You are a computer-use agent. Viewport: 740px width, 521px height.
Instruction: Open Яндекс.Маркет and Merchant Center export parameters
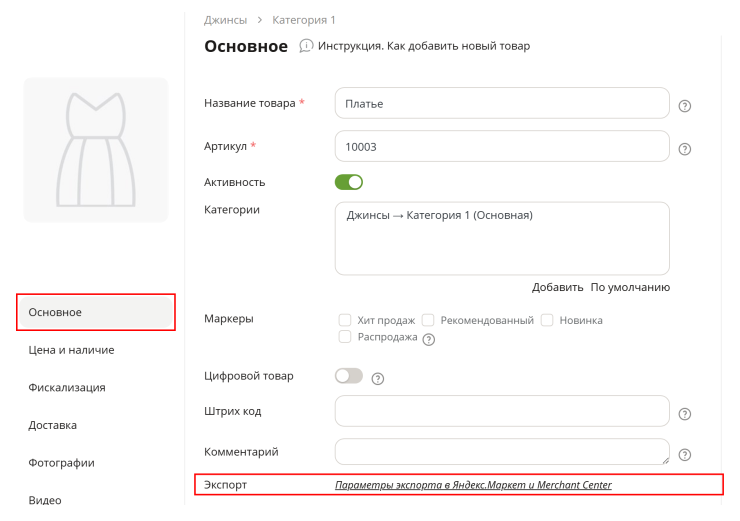tap(473, 485)
